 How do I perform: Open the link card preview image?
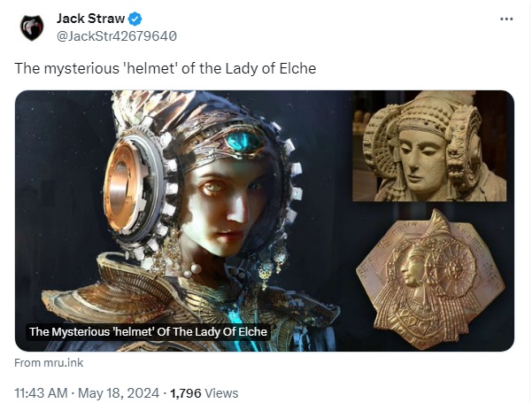point(265,221)
